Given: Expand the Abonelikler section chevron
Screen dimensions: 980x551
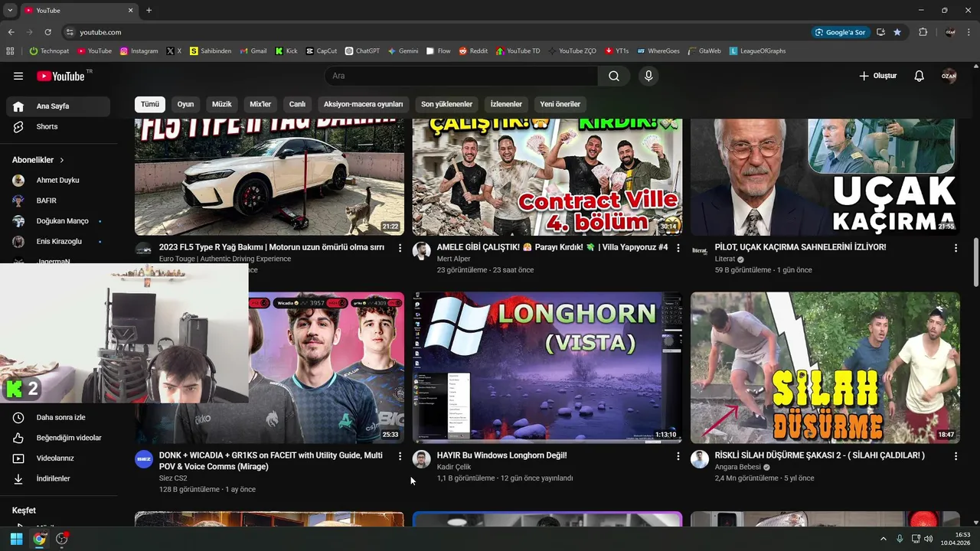Looking at the screenshot, I should [62, 160].
